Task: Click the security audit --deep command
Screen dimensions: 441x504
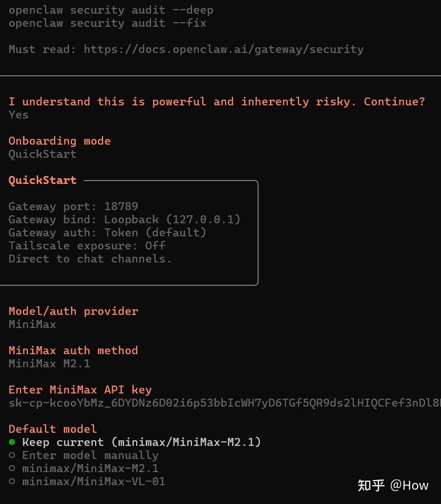Action: pos(111,10)
